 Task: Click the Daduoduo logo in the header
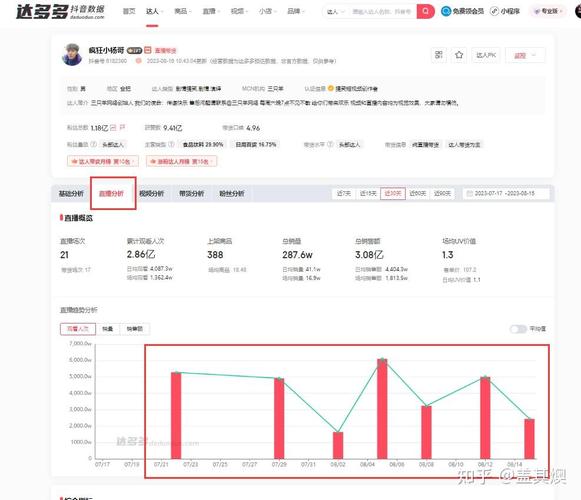pos(60,12)
